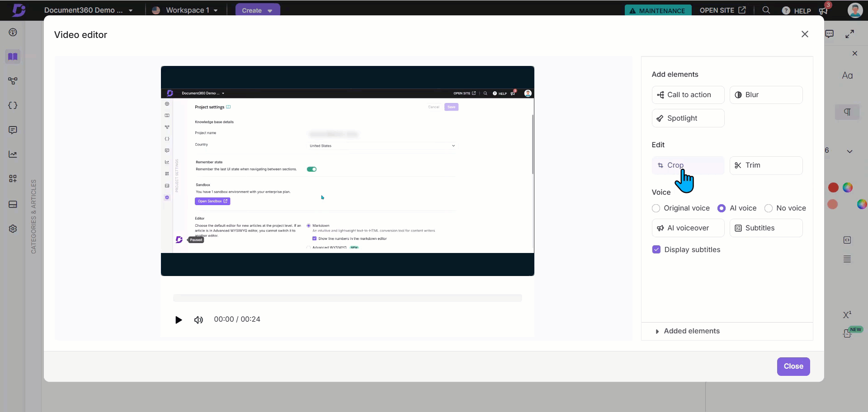Viewport: 868px width, 412px height.
Task: Select the AI voice radio option
Action: 737,208
